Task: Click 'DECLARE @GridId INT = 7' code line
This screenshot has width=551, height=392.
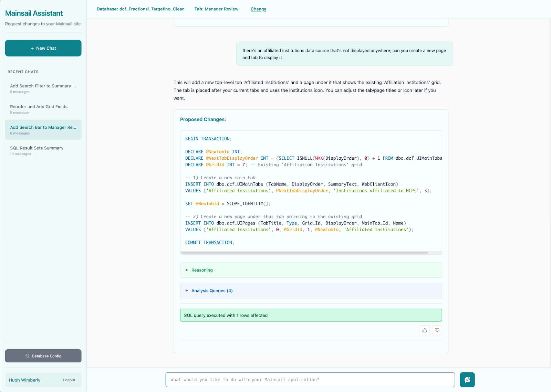Action: coord(273,165)
